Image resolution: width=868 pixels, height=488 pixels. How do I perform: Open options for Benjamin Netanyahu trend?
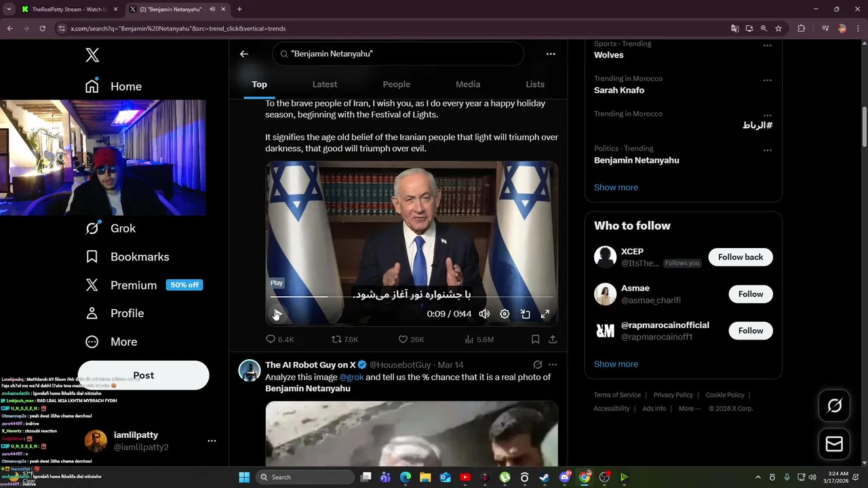767,150
